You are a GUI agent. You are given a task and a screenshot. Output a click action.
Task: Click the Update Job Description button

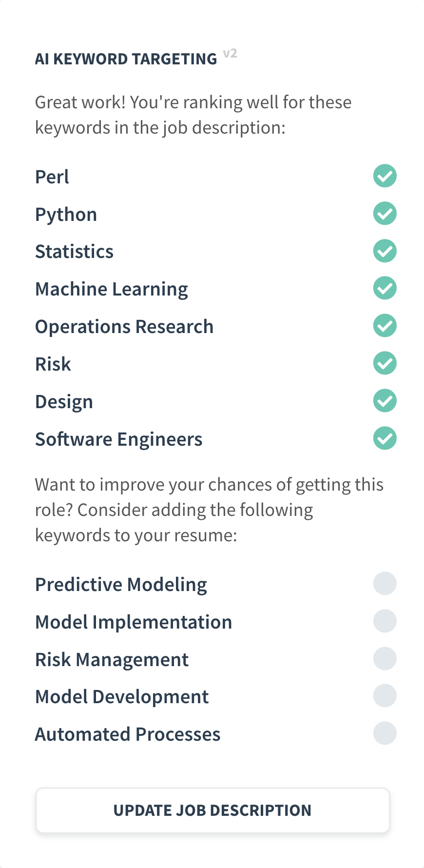(x=212, y=810)
